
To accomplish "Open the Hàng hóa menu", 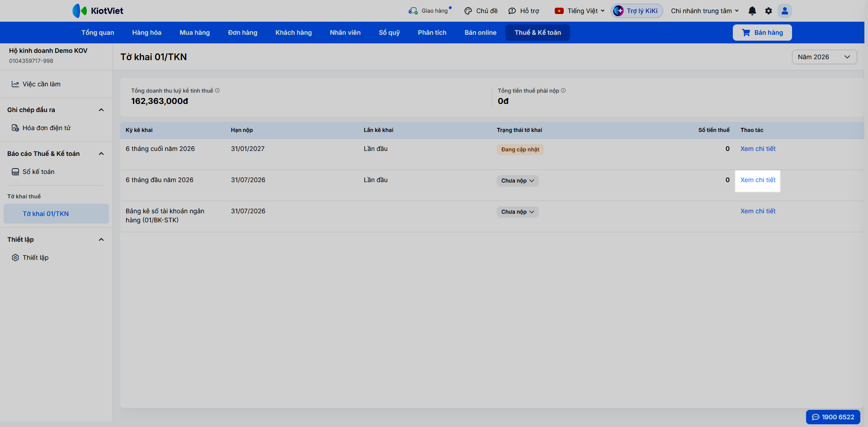I will click(146, 33).
